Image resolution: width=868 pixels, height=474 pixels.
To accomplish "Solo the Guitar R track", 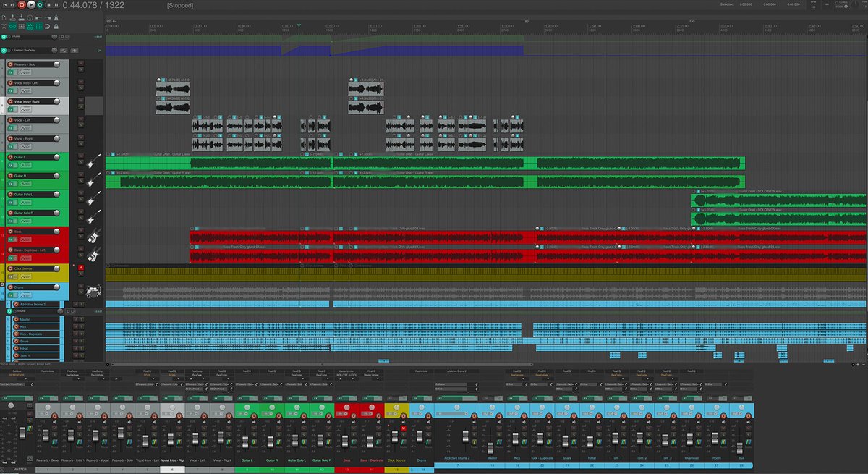I will [80, 181].
